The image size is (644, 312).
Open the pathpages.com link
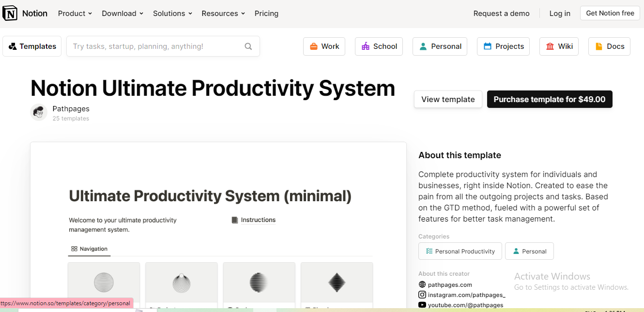[450, 285]
